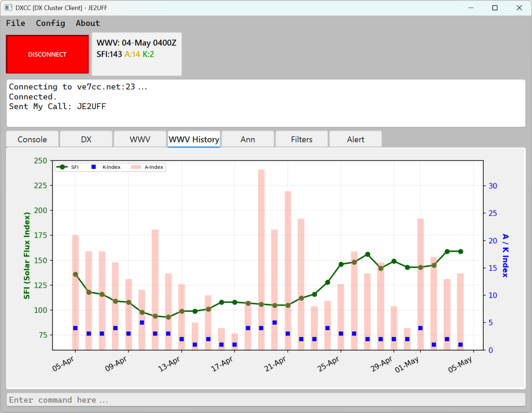This screenshot has width=532, height=413.
Task: Click the last SFI data point in May
Action: [x=460, y=251]
